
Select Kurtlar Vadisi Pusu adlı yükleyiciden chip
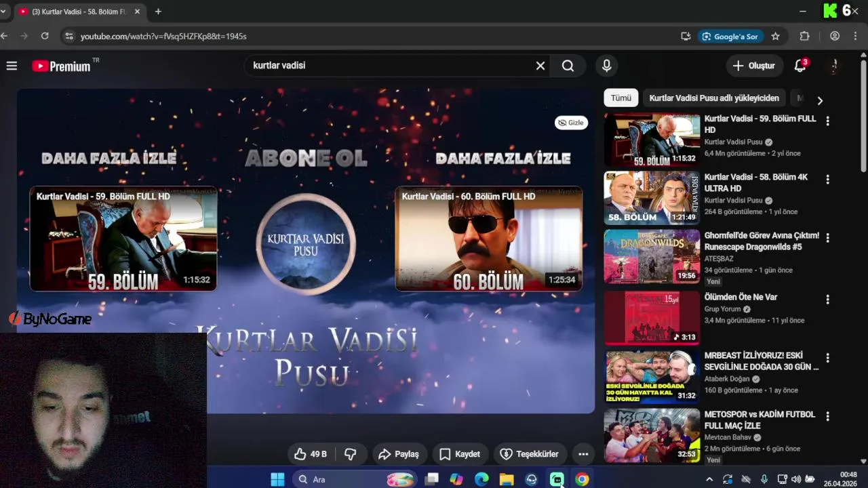click(x=715, y=98)
